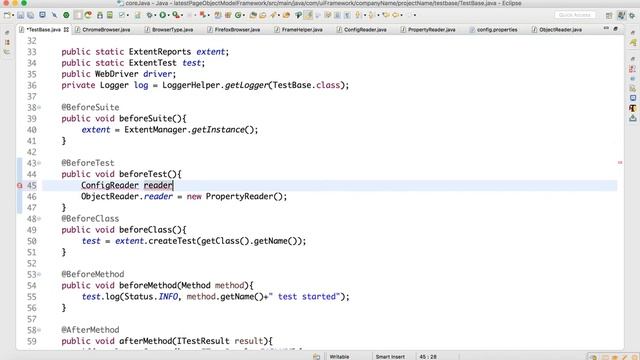This screenshot has height=360, width=640.
Task: Open the Package Explorer icon in left sidebar
Action: tap(7, 42)
